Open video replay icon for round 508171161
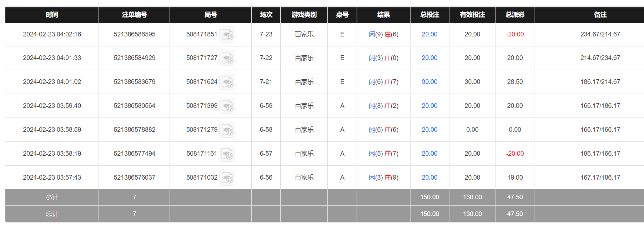644x225 pixels. click(x=227, y=154)
